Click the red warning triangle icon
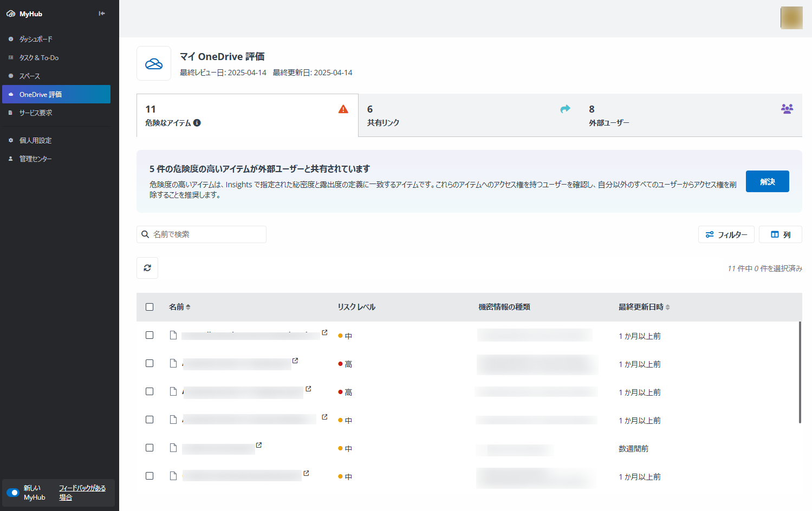Viewport: 812px width, 511px height. (x=343, y=109)
